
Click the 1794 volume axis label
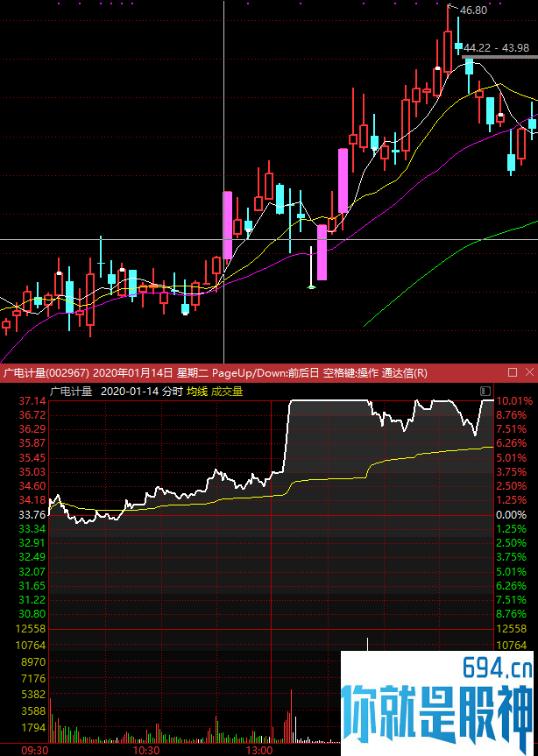coord(34,728)
